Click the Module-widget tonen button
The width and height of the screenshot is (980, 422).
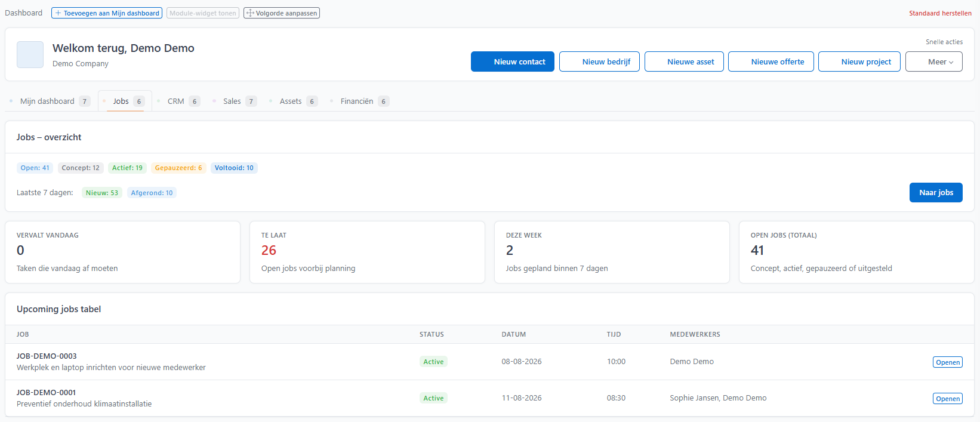tap(203, 13)
